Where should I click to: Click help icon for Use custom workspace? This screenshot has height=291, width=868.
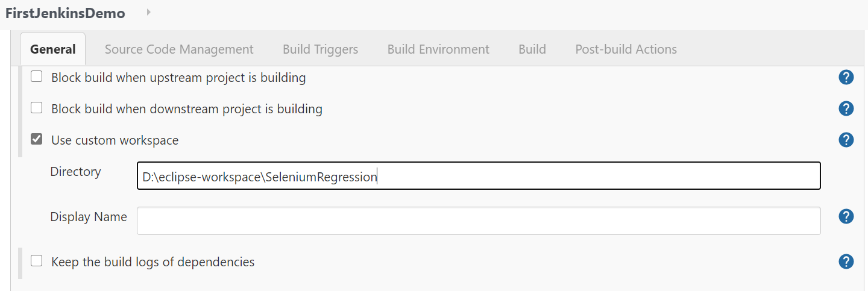tap(846, 140)
